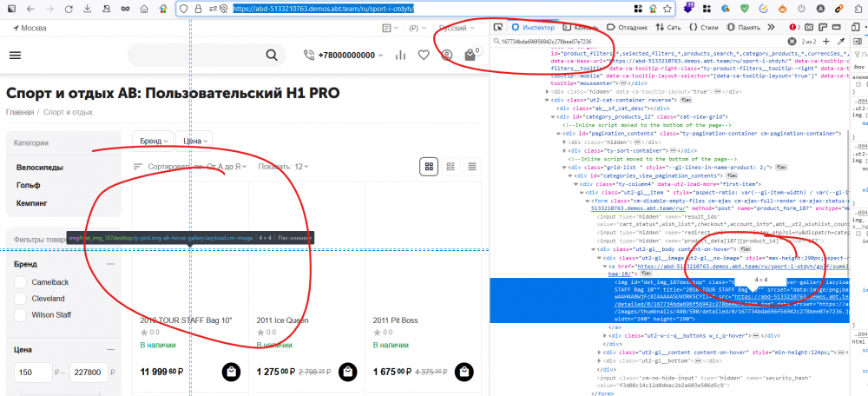This screenshot has width=868, height=396.
Task: Go to the Велосипеды category
Action: tap(40, 168)
